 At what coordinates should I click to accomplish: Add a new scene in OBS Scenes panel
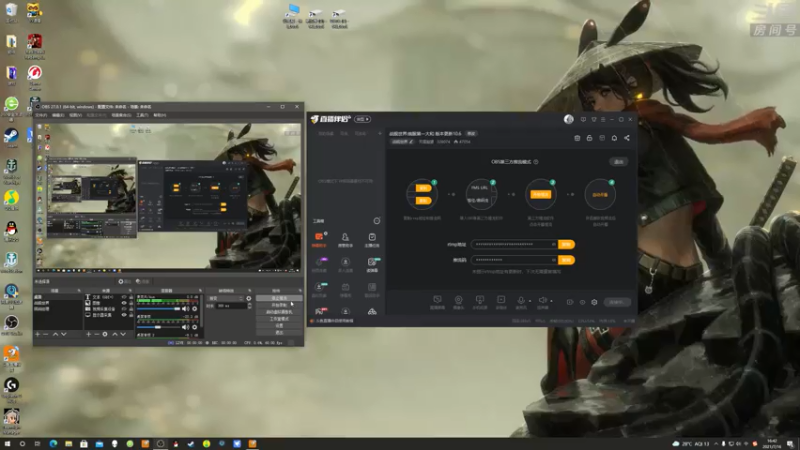coord(37,334)
